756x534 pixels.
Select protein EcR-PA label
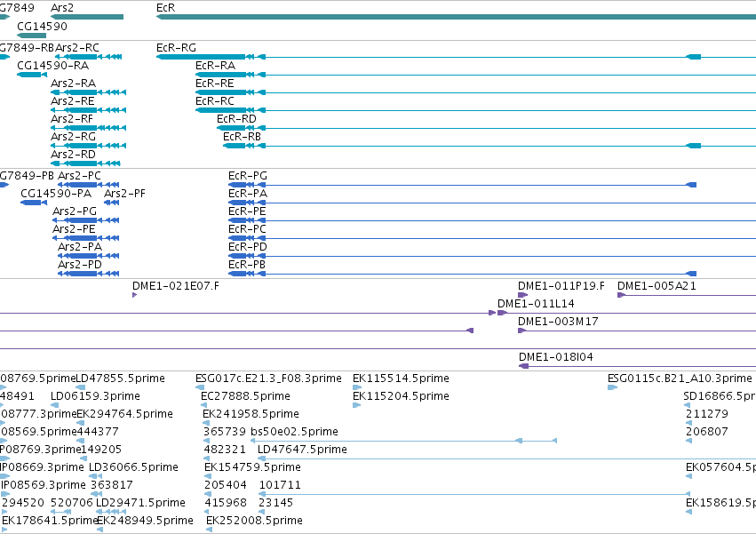pyautogui.click(x=247, y=194)
